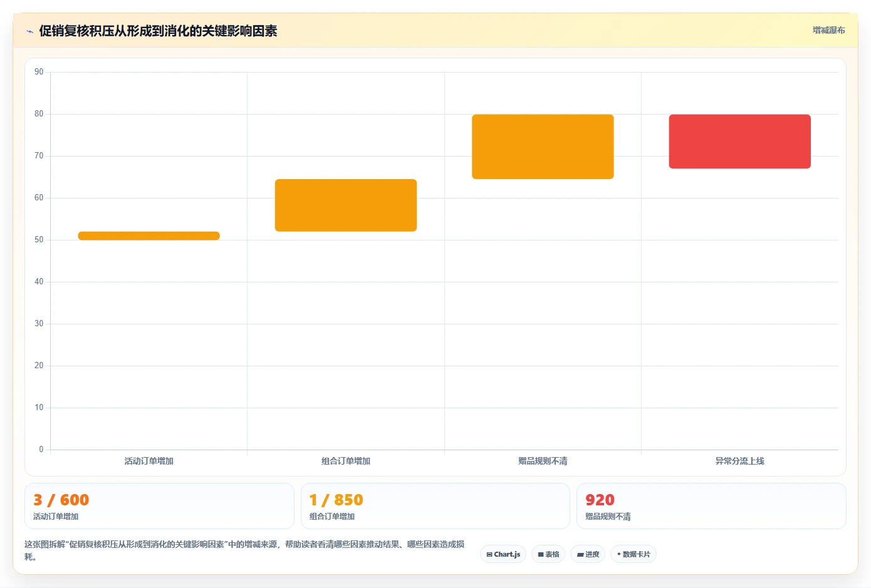Click the 活动订单增加 x-axis label
Viewport: 871px width, 588px height.
tap(149, 461)
